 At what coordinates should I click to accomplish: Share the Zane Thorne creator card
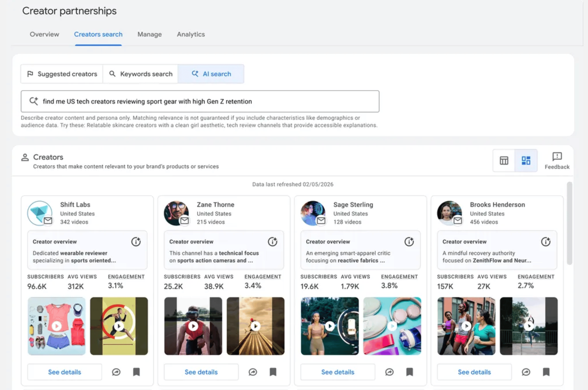coord(253,372)
